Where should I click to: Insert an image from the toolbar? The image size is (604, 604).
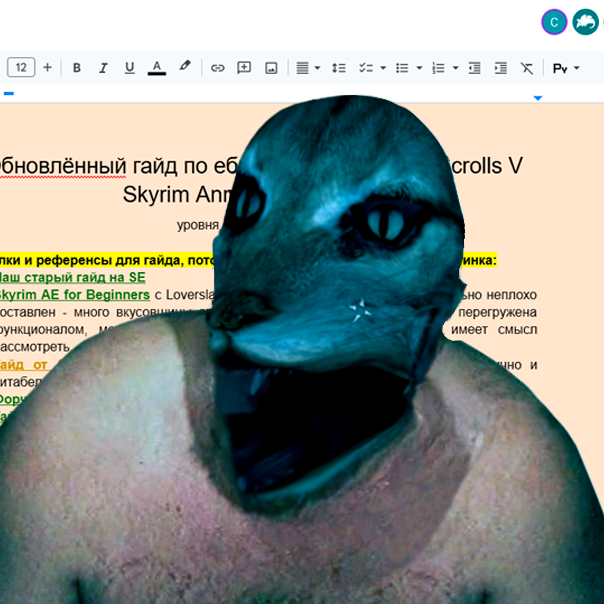click(271, 68)
